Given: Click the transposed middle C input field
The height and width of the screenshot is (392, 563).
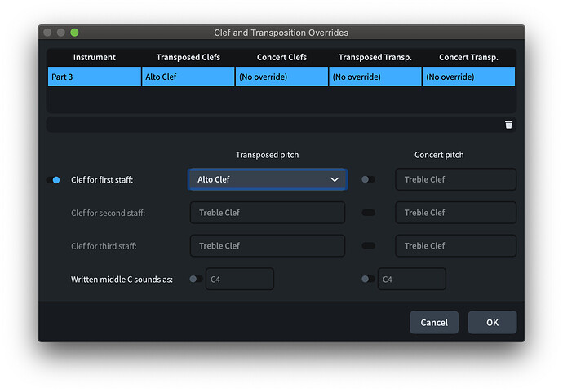Looking at the screenshot, I should click(239, 279).
